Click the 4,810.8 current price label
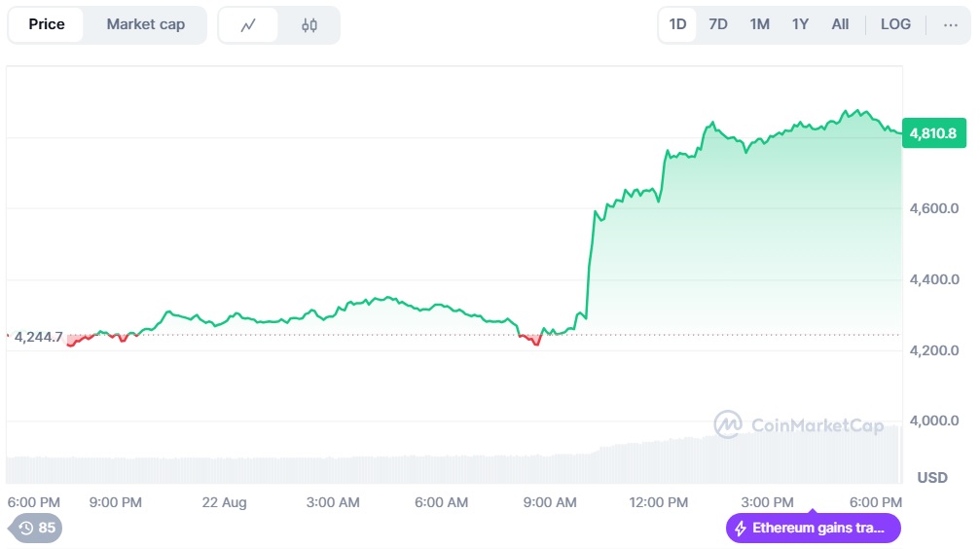This screenshot has height=549, width=980. coord(934,133)
